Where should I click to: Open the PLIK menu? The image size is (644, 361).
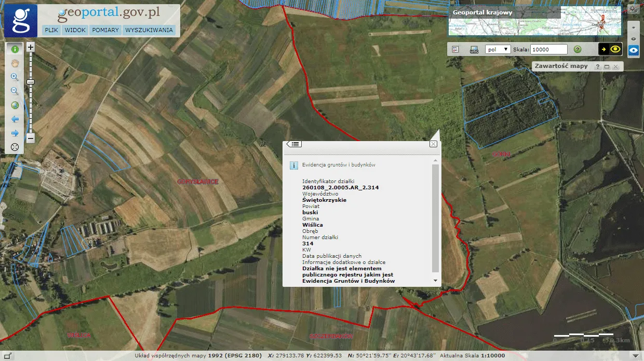[x=51, y=30]
